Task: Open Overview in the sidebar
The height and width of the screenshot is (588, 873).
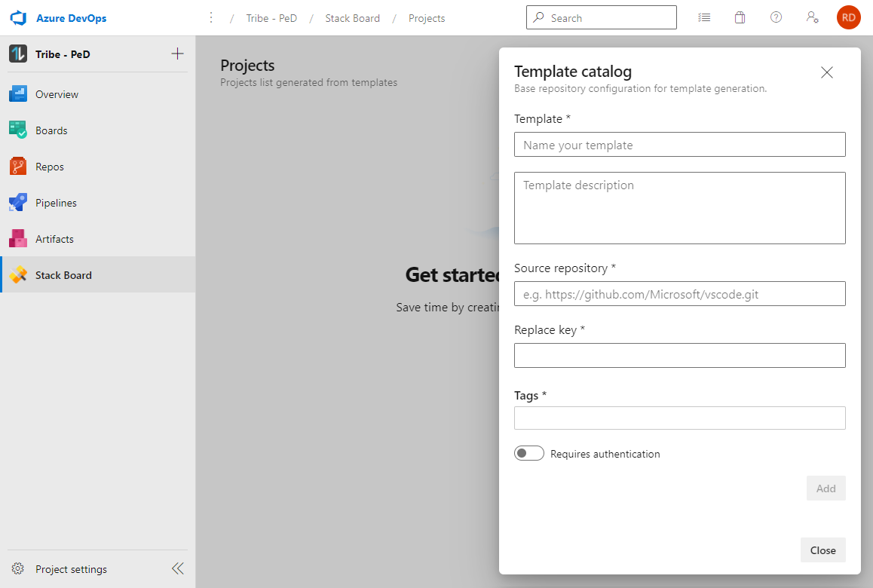Action: (x=98, y=94)
